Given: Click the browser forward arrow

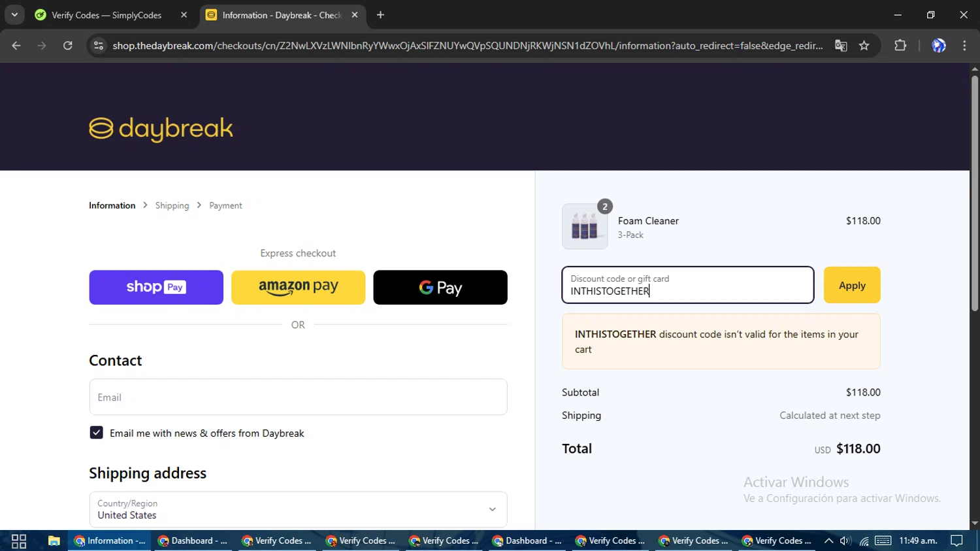Looking at the screenshot, I should click(x=42, y=46).
